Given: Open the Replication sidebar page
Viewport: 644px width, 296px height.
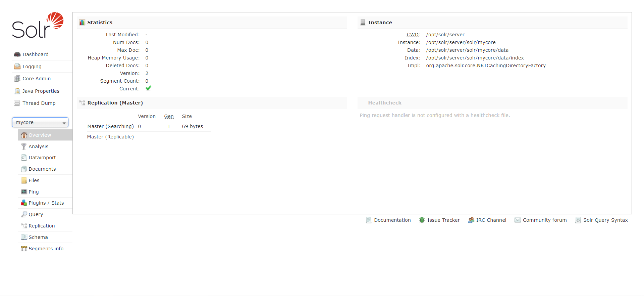Looking at the screenshot, I should coord(42,226).
